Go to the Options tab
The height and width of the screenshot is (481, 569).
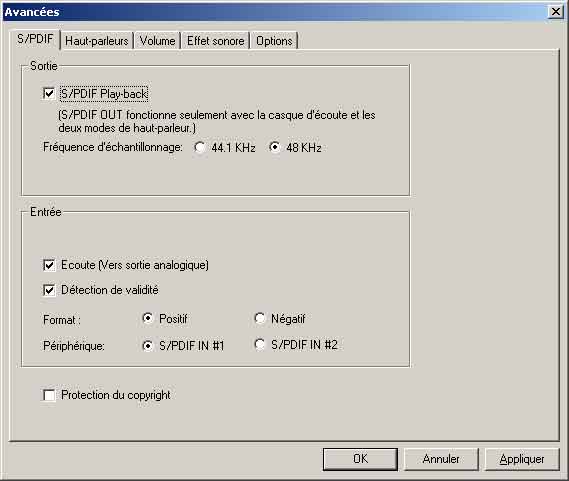274,41
